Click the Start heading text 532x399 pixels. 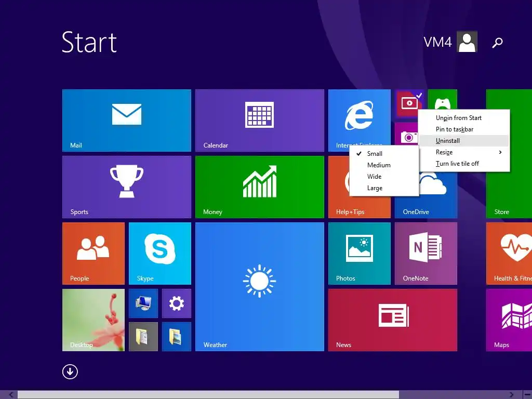coord(89,42)
